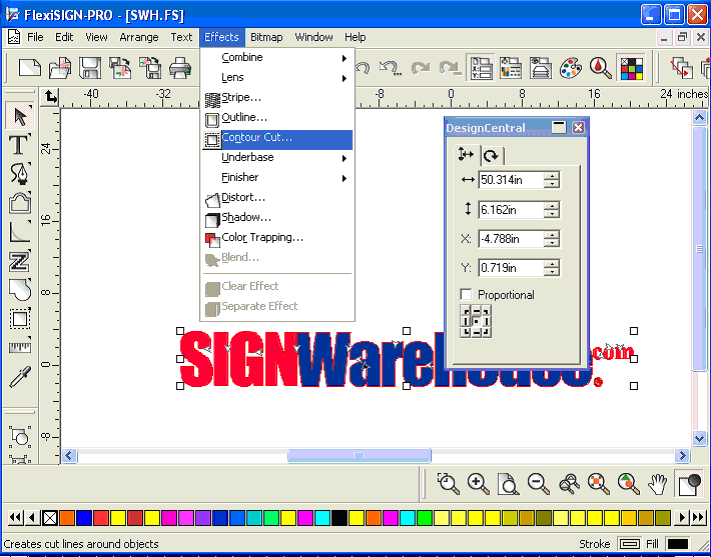Click the Y position field 0.719in
Image resolution: width=711 pixels, height=557 pixels.
[x=511, y=268]
